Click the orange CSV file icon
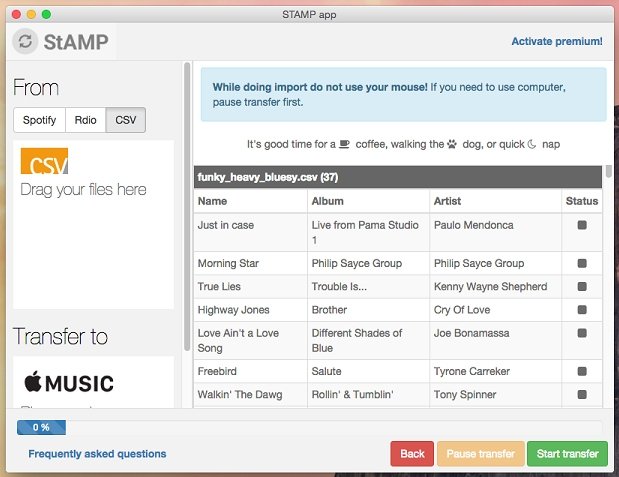This screenshot has height=477, width=619. point(44,161)
